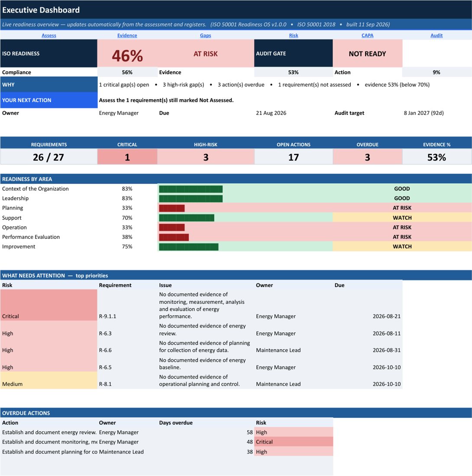The width and height of the screenshot is (472, 476).
Task: Open the Gaps link
Action: pyautogui.click(x=205, y=35)
